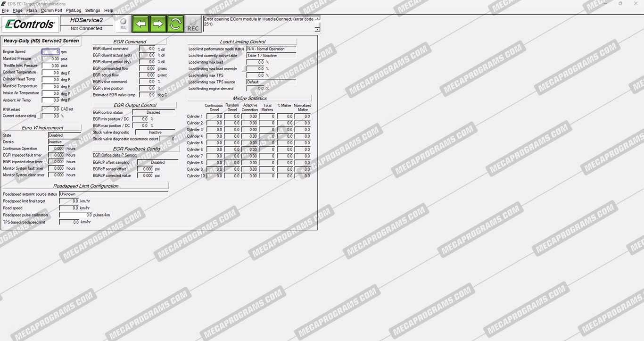The width and height of the screenshot is (644, 341).
Task: Click the EGR Orifice delta-P Sensor label
Action: (x=115, y=155)
